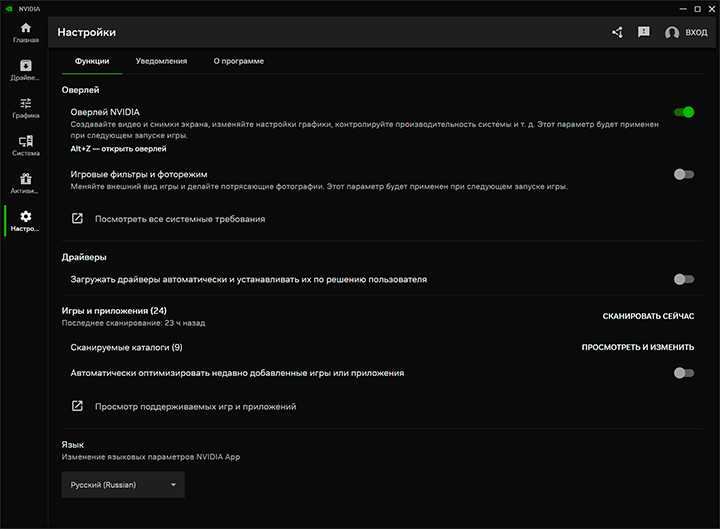720x529 pixels.
Task: Click Последнее сканирование: 23 ч назад text
Action: (x=133, y=323)
